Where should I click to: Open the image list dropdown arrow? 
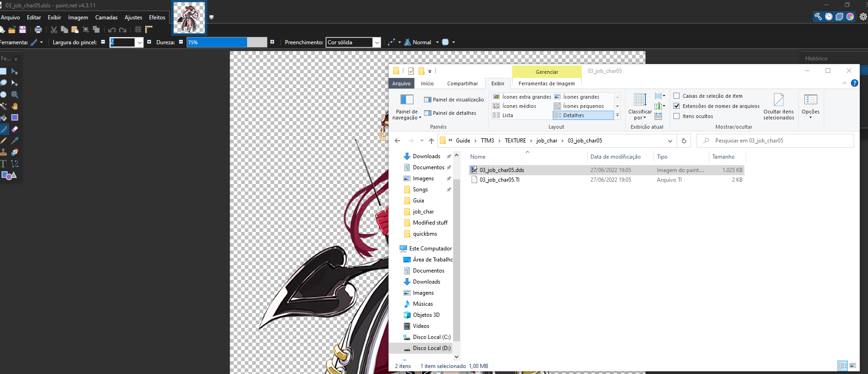coord(212,17)
